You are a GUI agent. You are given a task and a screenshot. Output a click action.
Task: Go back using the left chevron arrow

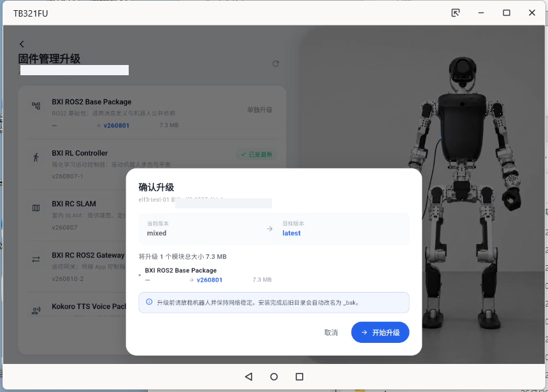22,44
